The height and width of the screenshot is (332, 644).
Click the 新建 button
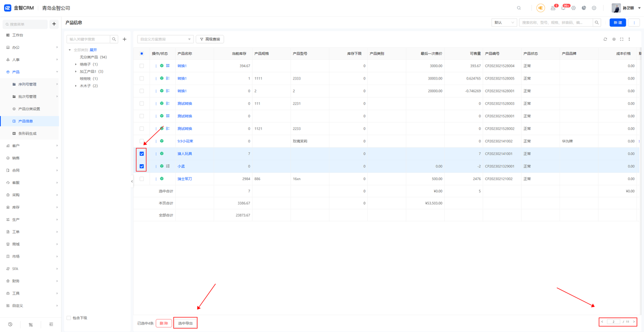(x=618, y=23)
